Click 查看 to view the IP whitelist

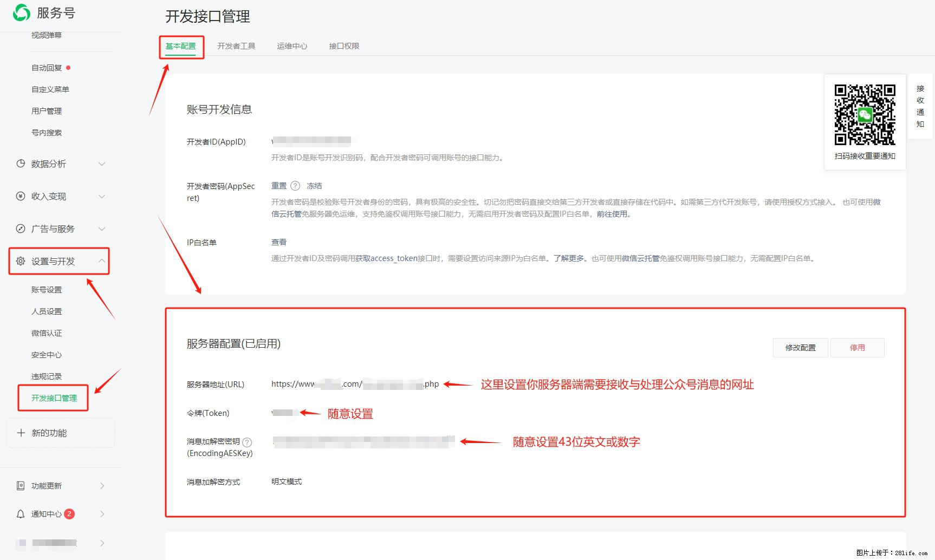[x=279, y=242]
